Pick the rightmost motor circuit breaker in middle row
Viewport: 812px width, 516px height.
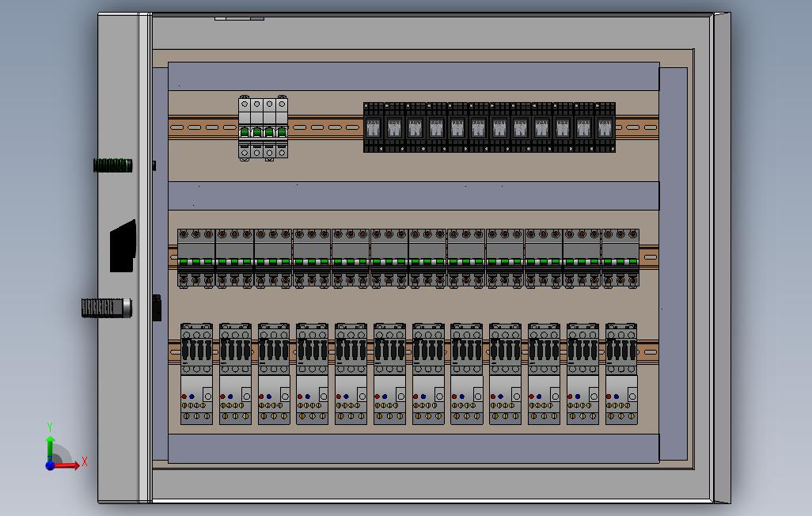pos(620,259)
